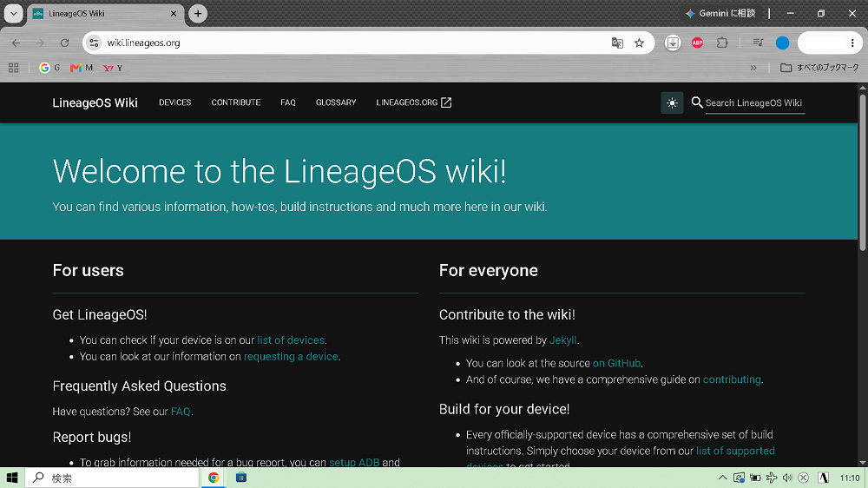The width and height of the screenshot is (868, 488).
Task: Reload the page with the refresh icon
Action: tap(64, 43)
